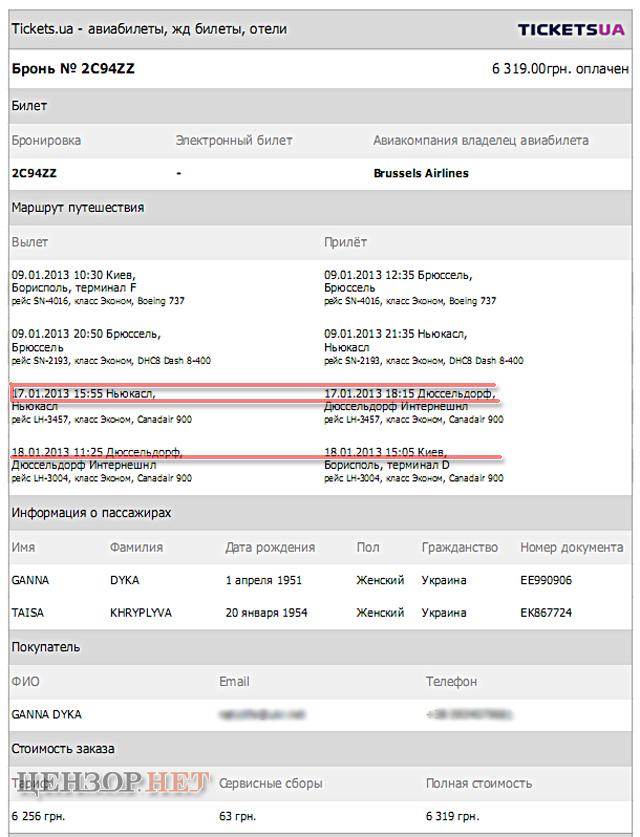Click the highlighted 17.01.2013 15:55 Ньюкасл departure
Image resolution: width=640 pixels, height=837 pixels.
[84, 394]
